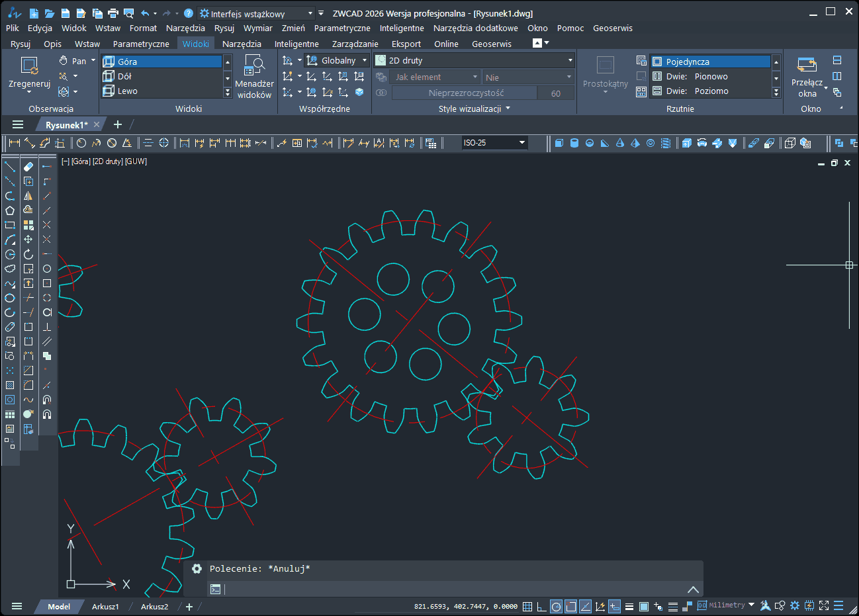Switch to the Zarządzanie ribbon tab
The image size is (859, 616).
355,44
